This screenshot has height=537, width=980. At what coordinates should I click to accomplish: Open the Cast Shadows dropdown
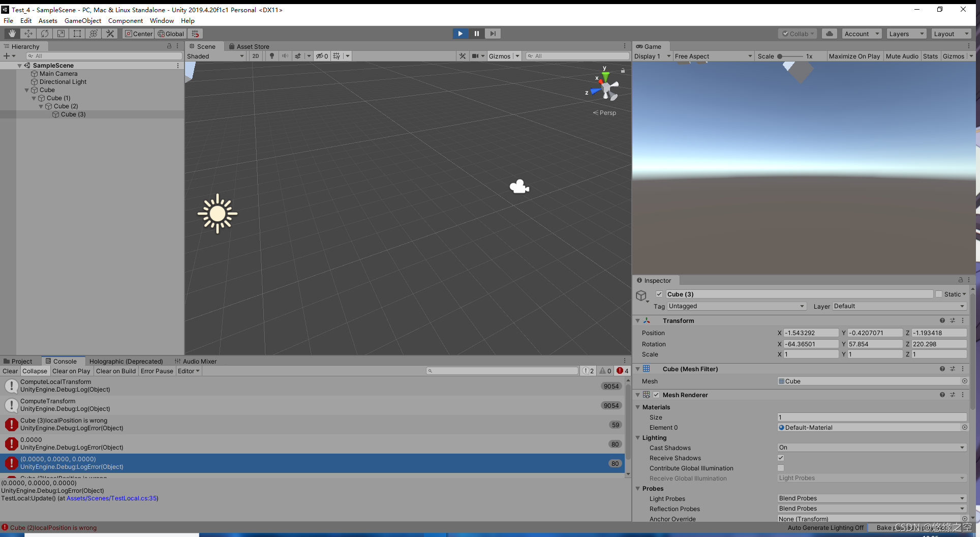pyautogui.click(x=872, y=447)
